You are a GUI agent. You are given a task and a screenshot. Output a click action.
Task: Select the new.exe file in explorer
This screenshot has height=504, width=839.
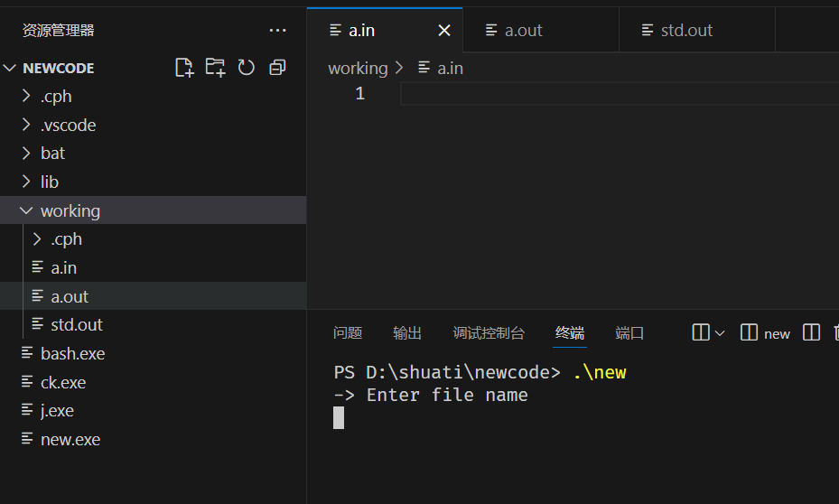click(70, 440)
